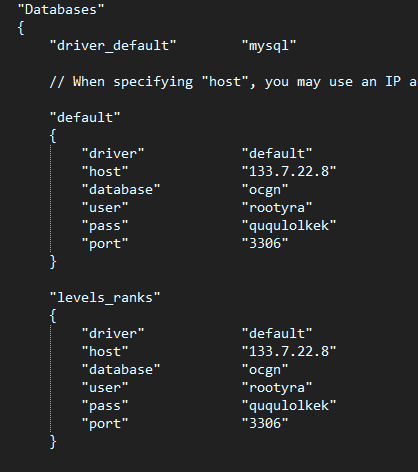This screenshot has width=418, height=472.
Task: Click "database" key in levels_ranks block
Action: [x=121, y=369]
